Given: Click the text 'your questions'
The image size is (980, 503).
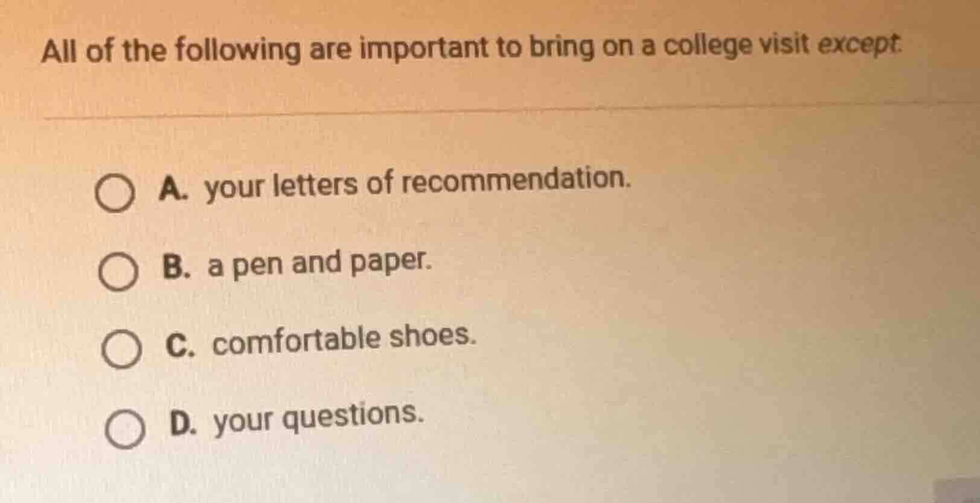Looking at the screenshot, I should [x=317, y=418].
